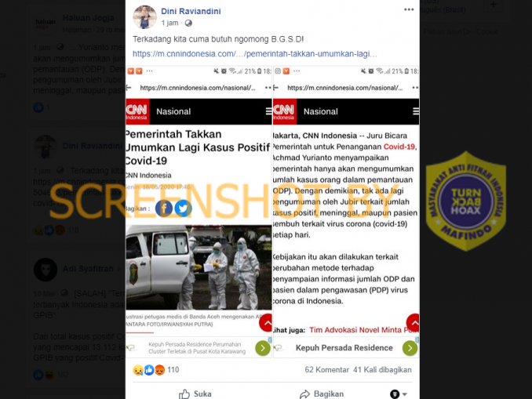Viewport: 532px width, 399px height.
Task: Click the medical workers photo thumbnail
Action: coord(199,267)
